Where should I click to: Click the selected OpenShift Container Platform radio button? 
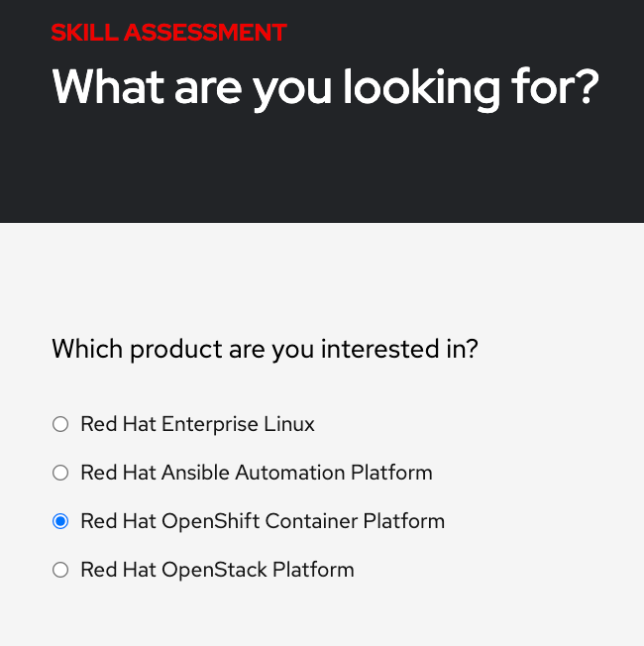click(x=60, y=521)
